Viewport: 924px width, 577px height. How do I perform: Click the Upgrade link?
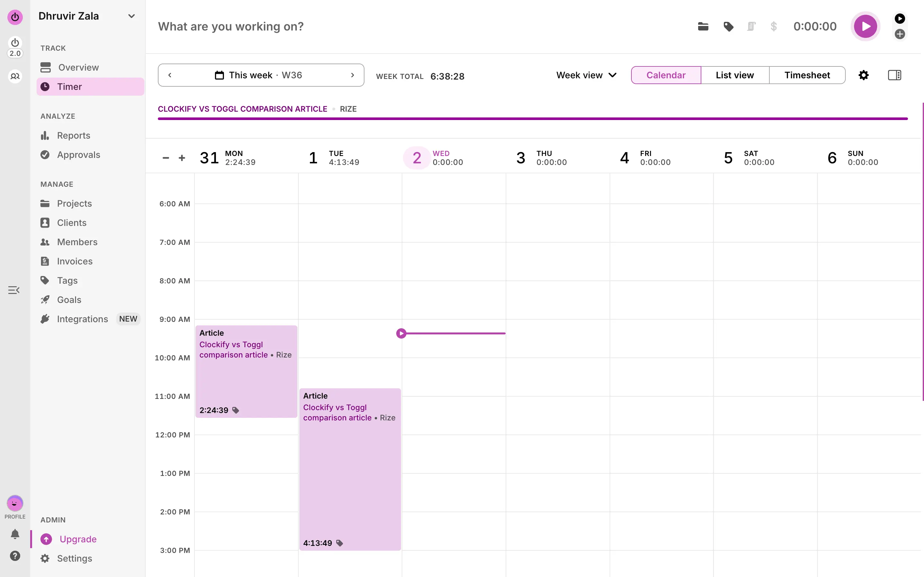point(78,539)
